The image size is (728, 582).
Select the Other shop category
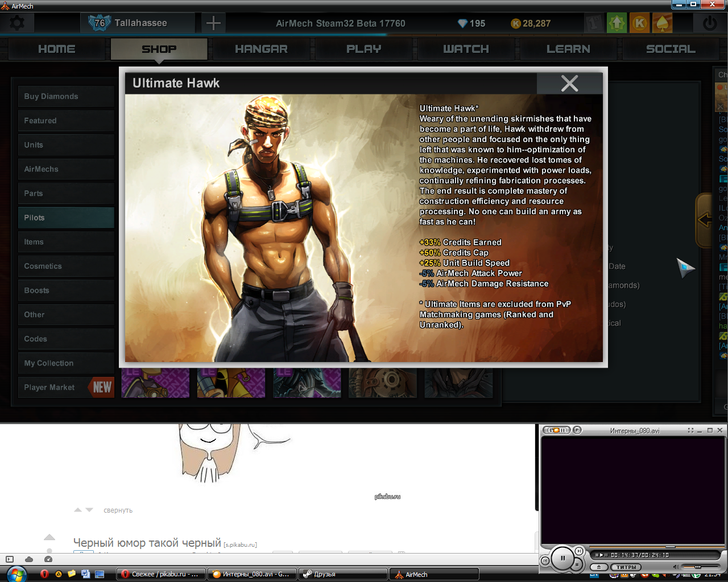tap(66, 315)
